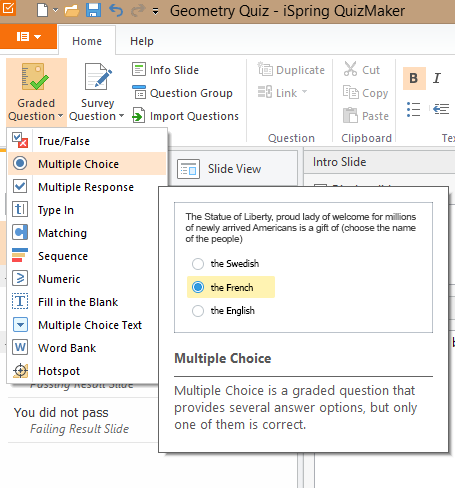Screen dimensions: 455x488
Task: Expand the Quick Access Toolbar customize arrow
Action: 155,11
